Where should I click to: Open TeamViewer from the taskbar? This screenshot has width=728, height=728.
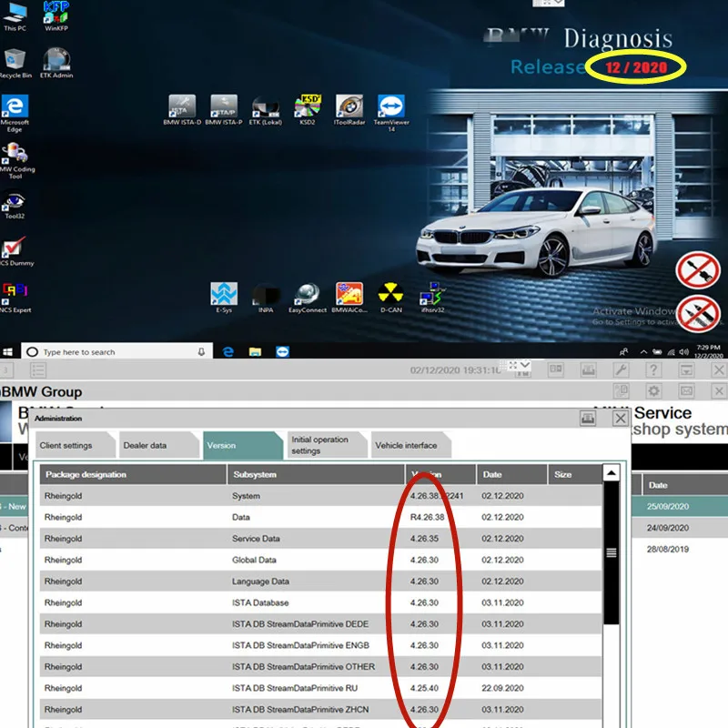point(282,351)
